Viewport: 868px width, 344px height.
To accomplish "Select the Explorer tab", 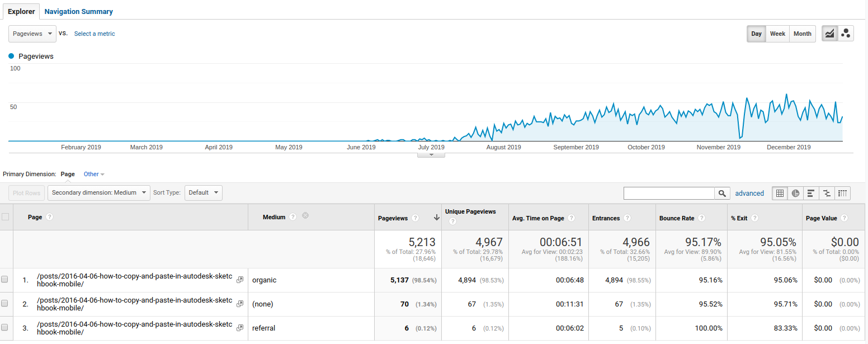I will pos(21,11).
